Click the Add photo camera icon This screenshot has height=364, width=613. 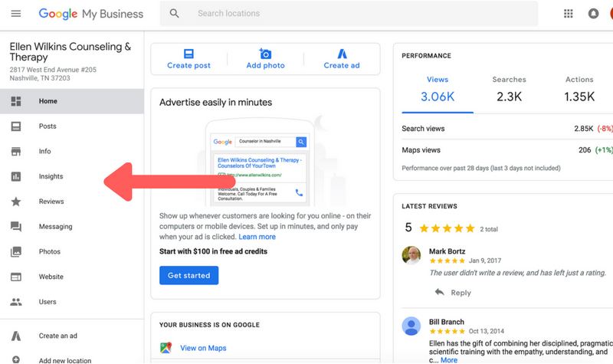point(265,54)
